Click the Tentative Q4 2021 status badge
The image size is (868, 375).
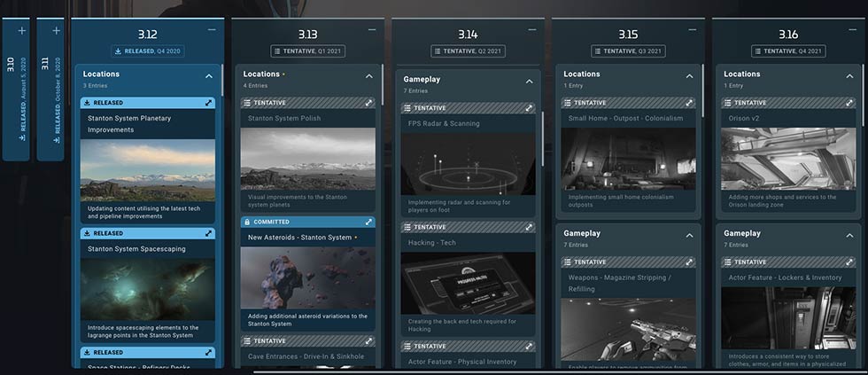(788, 51)
